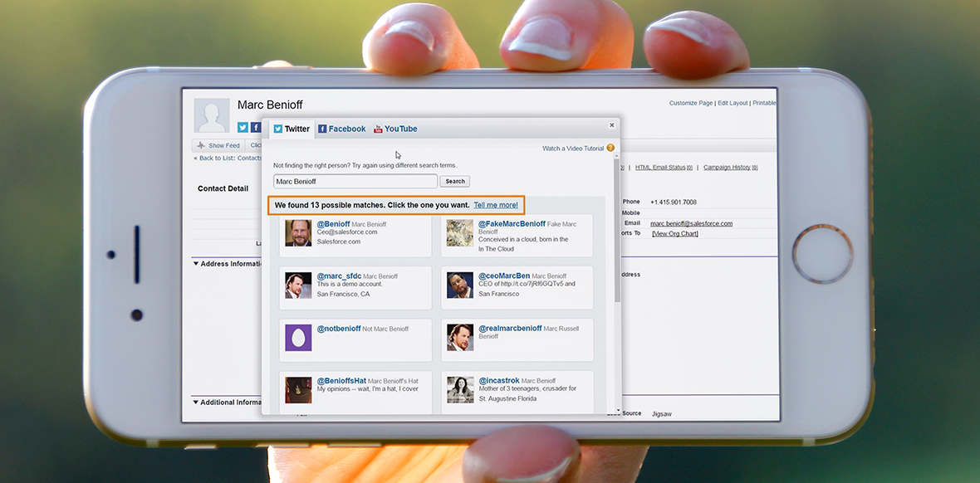
Task: Click the Contact Detail heading
Action: 223,188
